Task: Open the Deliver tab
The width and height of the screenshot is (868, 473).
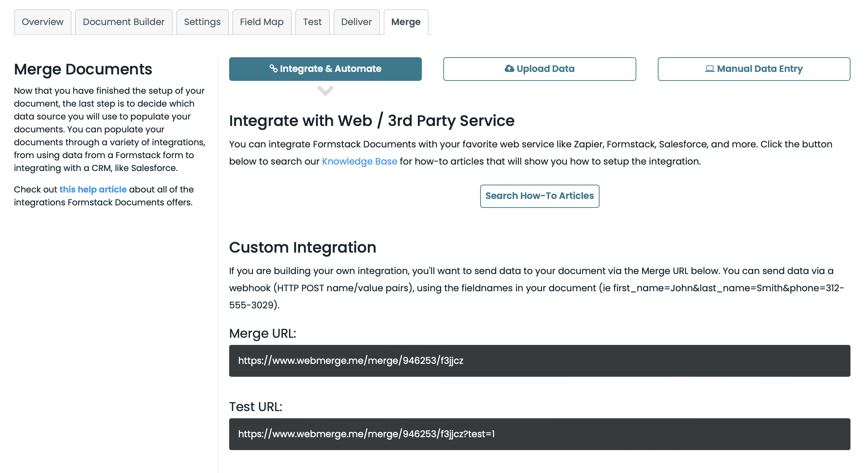Action: coord(356,22)
